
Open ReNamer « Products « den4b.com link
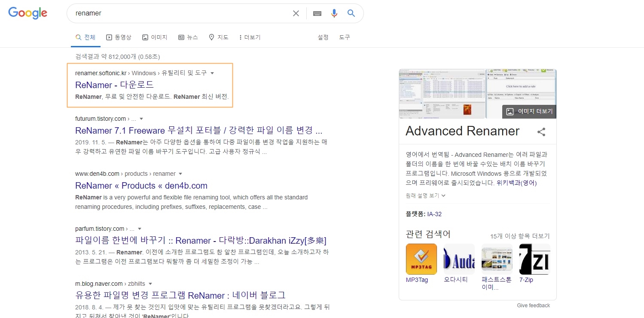tap(141, 186)
